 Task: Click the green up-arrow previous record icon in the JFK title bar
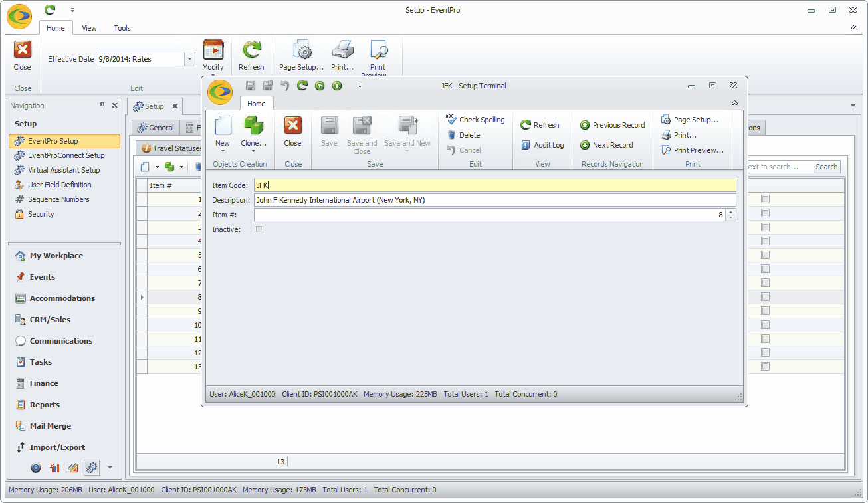[320, 86]
